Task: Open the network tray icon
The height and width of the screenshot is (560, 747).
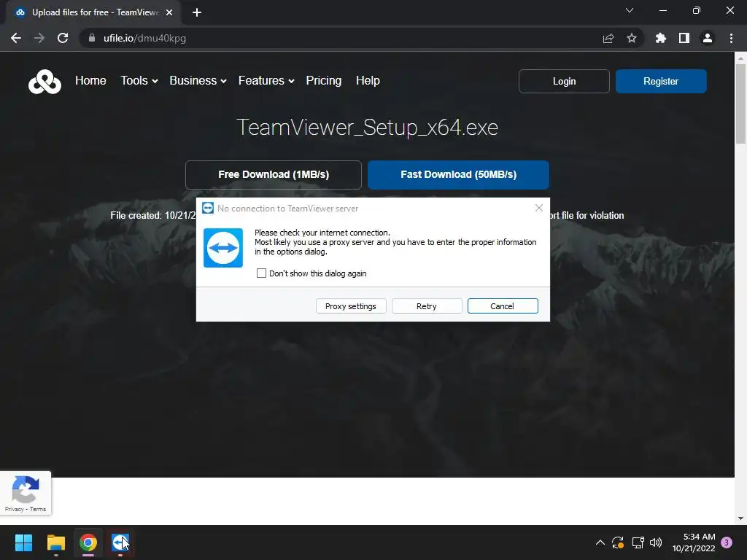Action: coord(638,542)
